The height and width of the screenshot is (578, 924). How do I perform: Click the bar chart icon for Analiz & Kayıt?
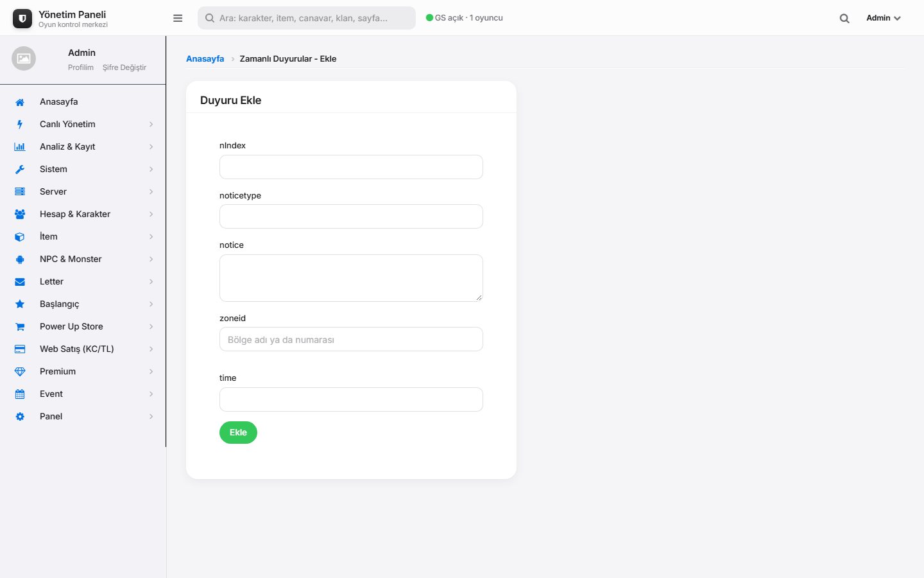[x=20, y=147]
